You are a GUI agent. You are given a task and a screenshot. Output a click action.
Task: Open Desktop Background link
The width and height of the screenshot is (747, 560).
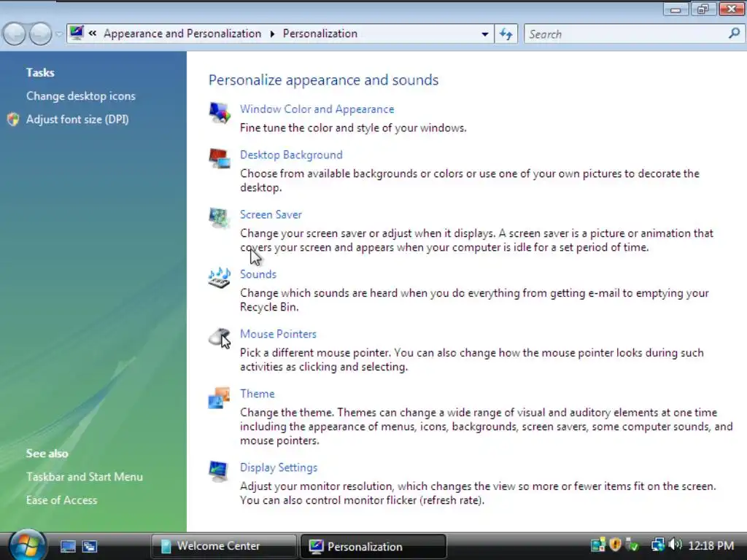tap(291, 155)
